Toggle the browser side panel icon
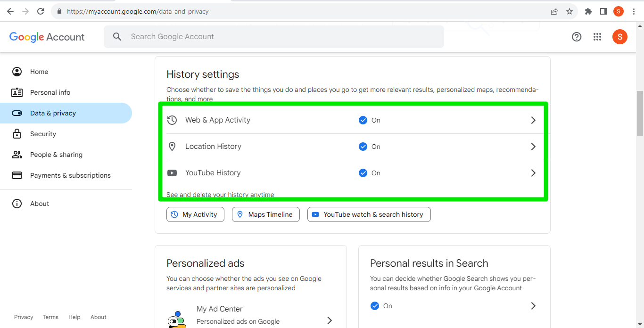The image size is (644, 328). [603, 11]
